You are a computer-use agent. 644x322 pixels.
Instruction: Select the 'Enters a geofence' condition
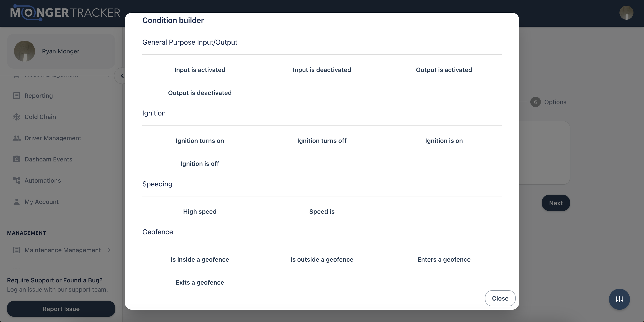click(444, 260)
